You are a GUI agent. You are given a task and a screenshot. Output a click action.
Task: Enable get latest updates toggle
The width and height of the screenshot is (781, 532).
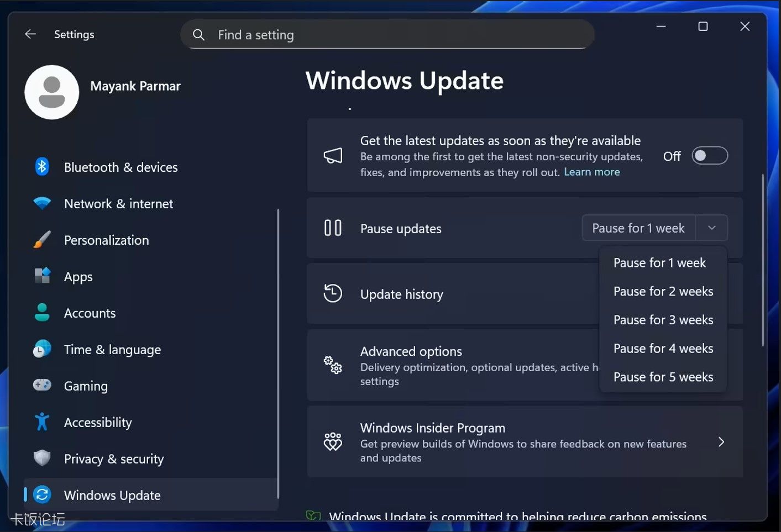pyautogui.click(x=710, y=156)
